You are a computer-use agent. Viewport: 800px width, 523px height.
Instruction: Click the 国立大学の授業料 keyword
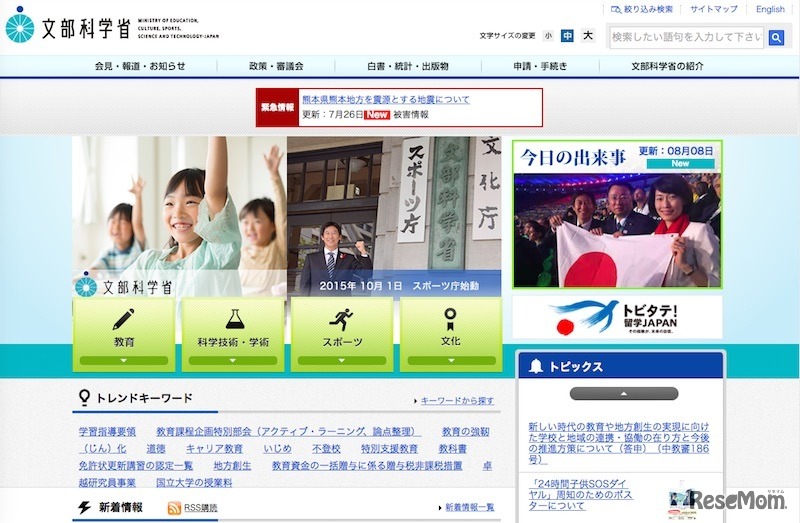[x=194, y=482]
